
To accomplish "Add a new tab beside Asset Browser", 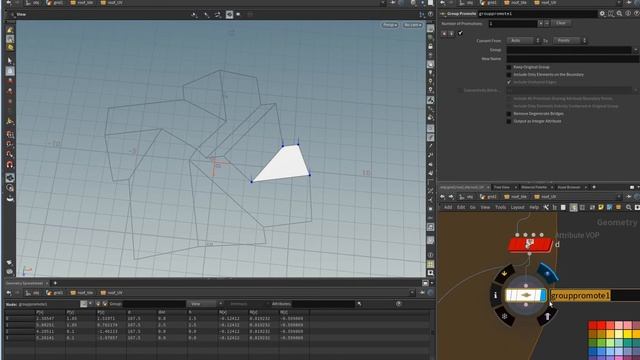I will 594,187.
